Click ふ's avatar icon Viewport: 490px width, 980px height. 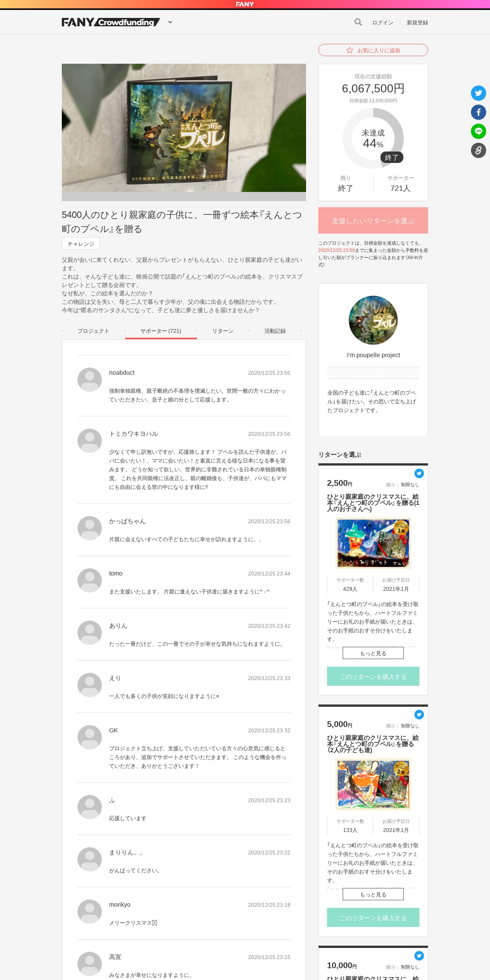point(90,807)
